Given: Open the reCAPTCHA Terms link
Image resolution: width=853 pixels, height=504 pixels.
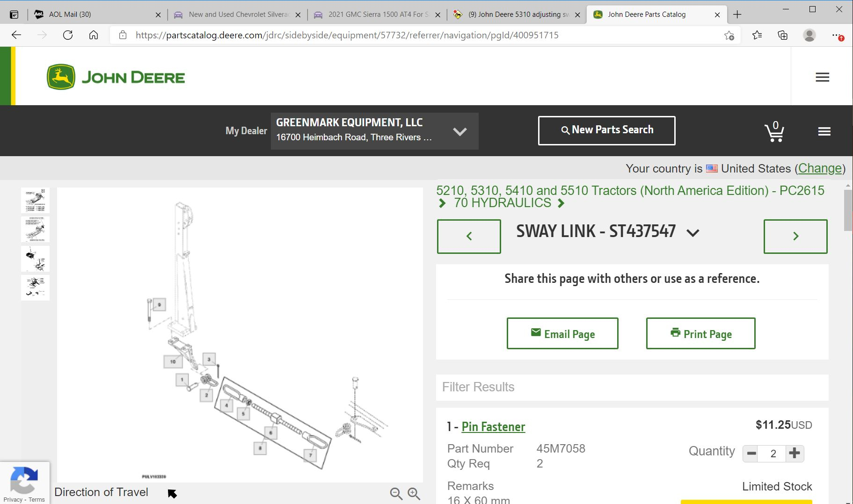Looking at the screenshot, I should point(36,499).
